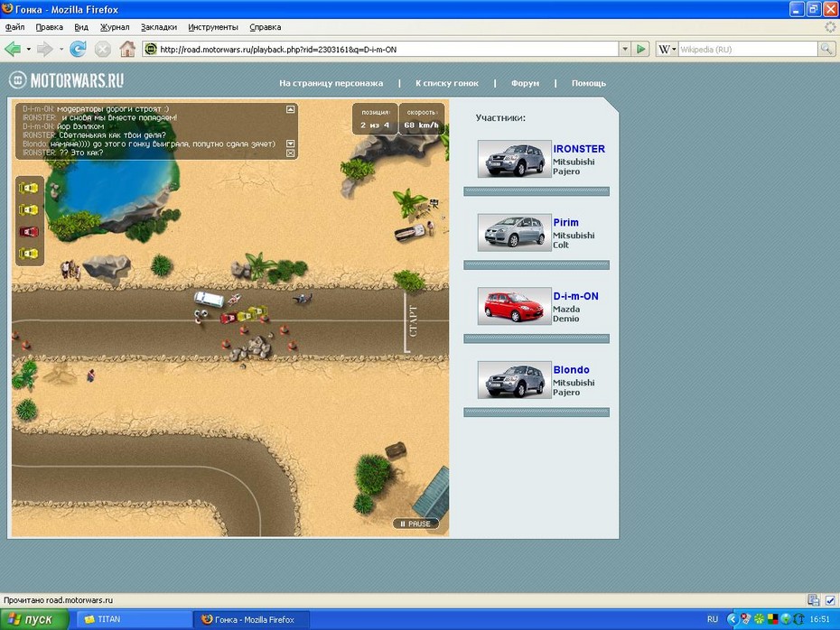Open the Правка menu
This screenshot has height=630, width=840.
[x=50, y=27]
